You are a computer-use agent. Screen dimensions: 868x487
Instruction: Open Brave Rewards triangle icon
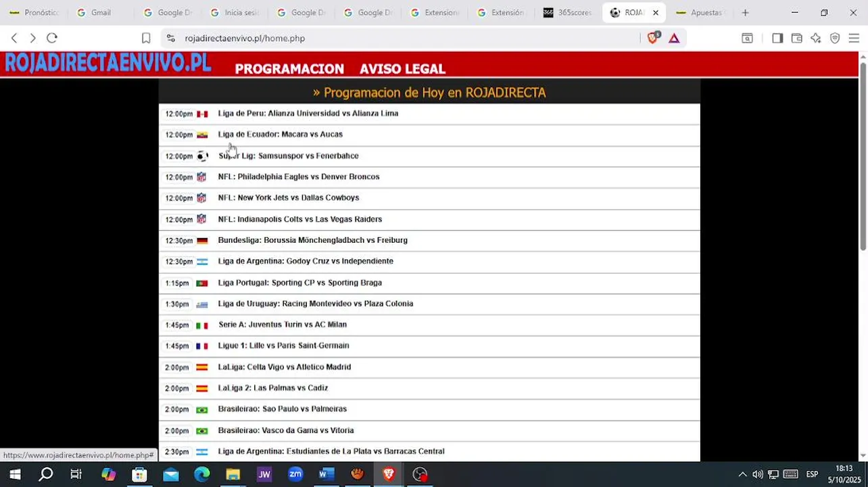point(674,39)
